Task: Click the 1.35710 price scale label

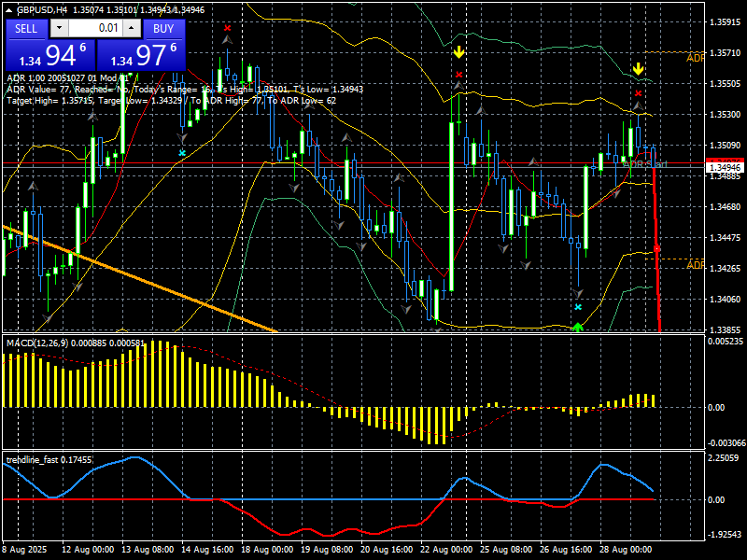Action: 726,53
